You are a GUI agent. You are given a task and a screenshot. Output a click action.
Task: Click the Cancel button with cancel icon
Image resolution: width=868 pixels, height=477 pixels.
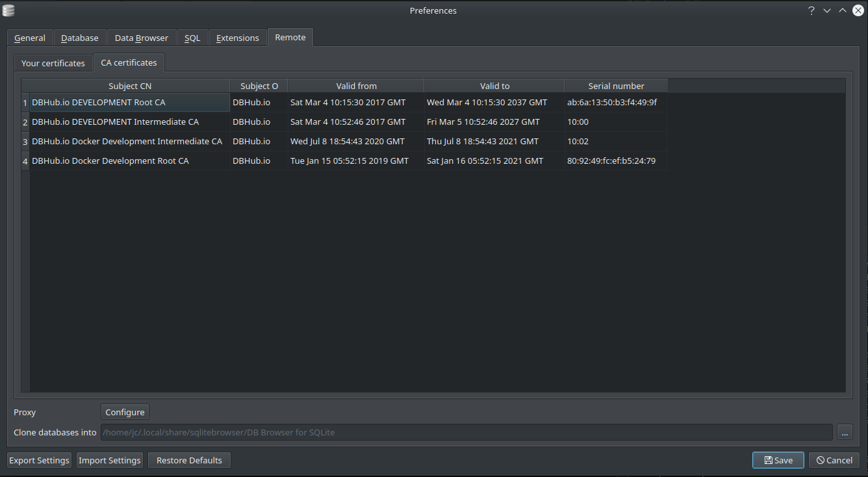click(834, 459)
